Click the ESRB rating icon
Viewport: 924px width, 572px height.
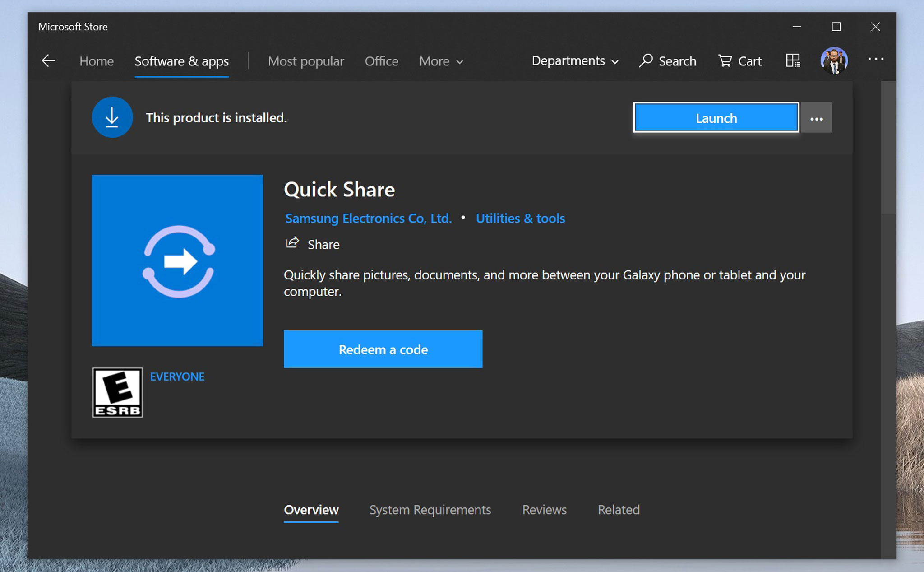coord(117,392)
